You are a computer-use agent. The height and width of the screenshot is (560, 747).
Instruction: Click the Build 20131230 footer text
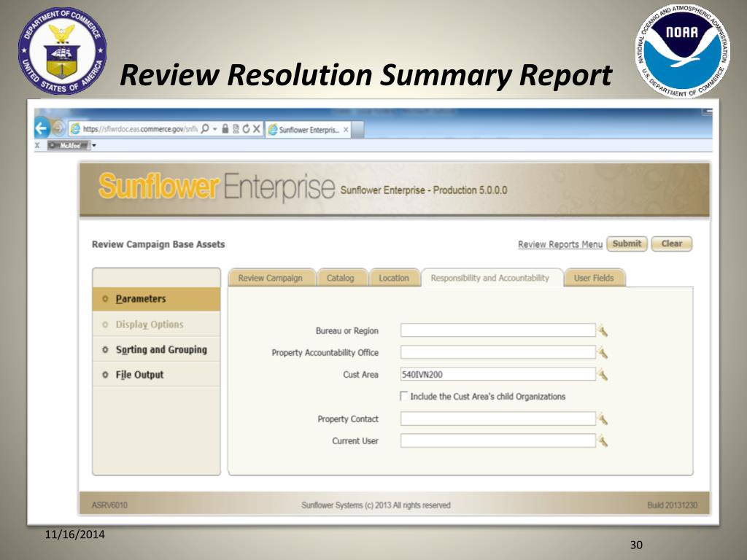click(672, 505)
